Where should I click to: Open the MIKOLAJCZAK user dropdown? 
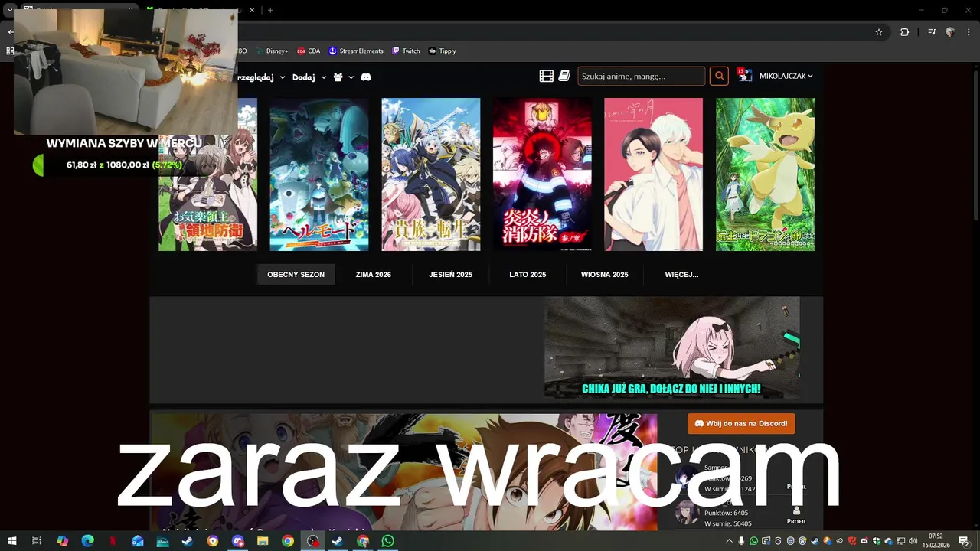786,76
